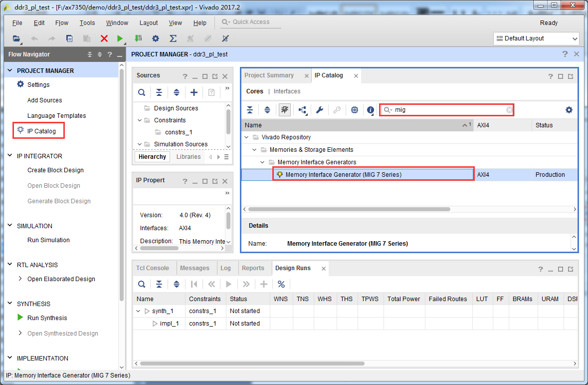588x385 pixels.
Task: Click the Sources panel search icon
Action: (141, 92)
